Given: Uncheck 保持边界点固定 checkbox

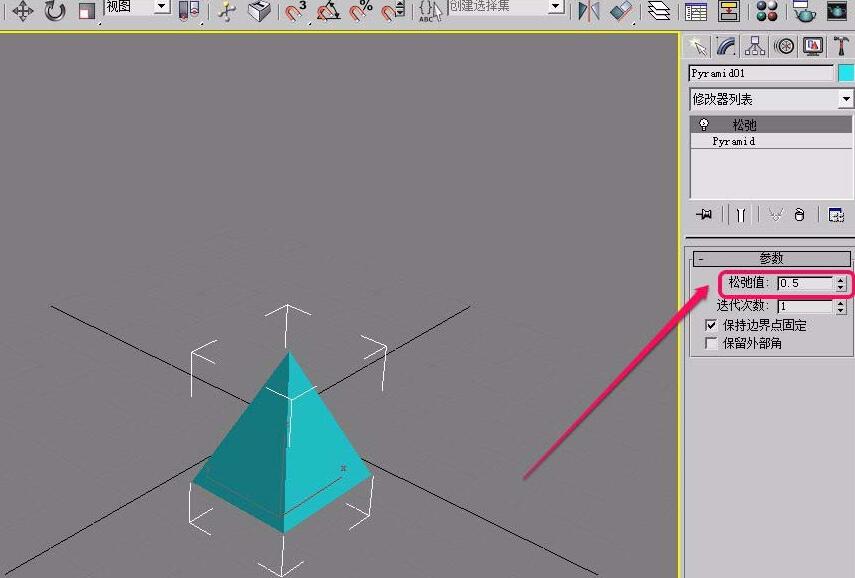Looking at the screenshot, I should (711, 326).
